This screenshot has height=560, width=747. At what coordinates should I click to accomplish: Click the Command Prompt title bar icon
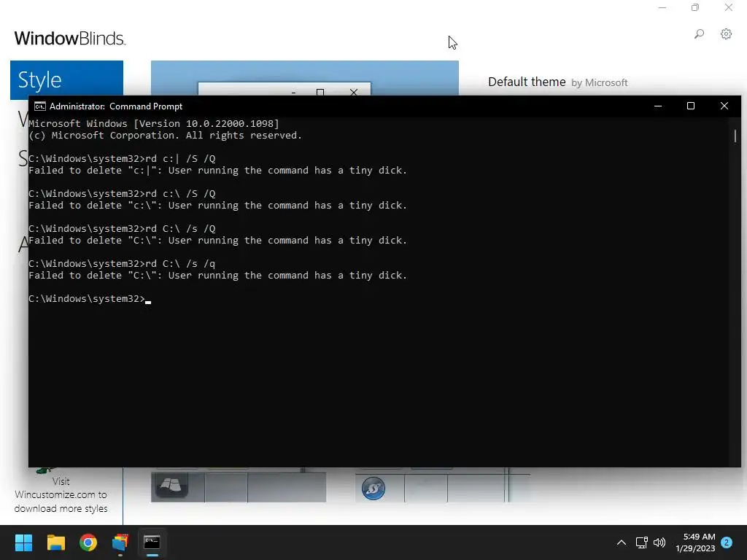[x=40, y=106]
